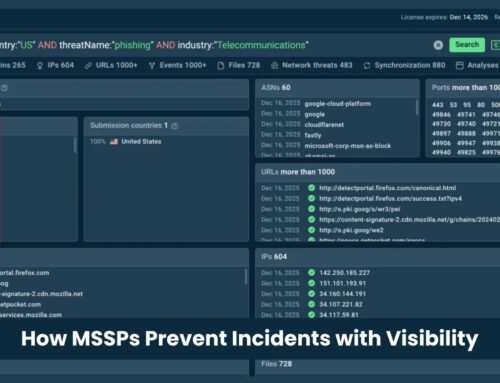
Task: Open the o.pki.goog/s/wr3/pei URL
Action: [x=359, y=209]
